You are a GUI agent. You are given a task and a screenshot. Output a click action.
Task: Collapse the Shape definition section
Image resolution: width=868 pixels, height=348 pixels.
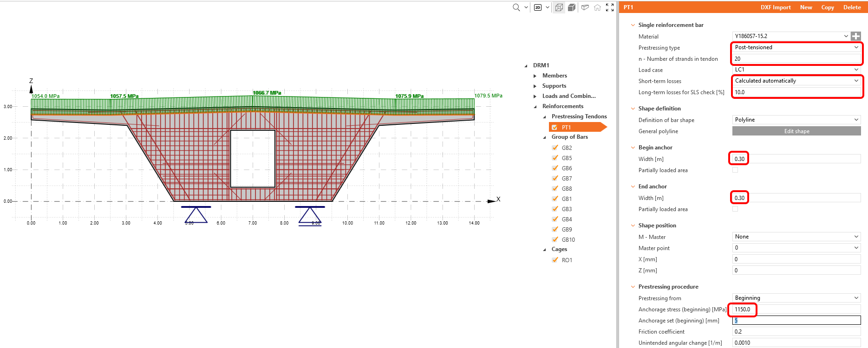[633, 109]
